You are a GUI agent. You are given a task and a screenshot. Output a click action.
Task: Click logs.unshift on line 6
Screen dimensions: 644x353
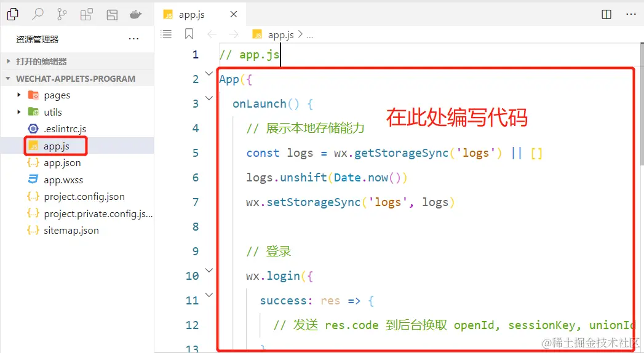coord(286,178)
